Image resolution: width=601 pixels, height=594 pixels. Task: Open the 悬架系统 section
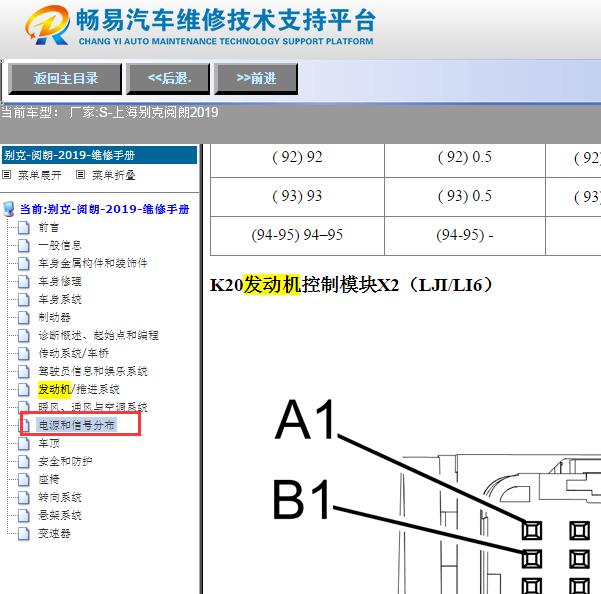59,515
